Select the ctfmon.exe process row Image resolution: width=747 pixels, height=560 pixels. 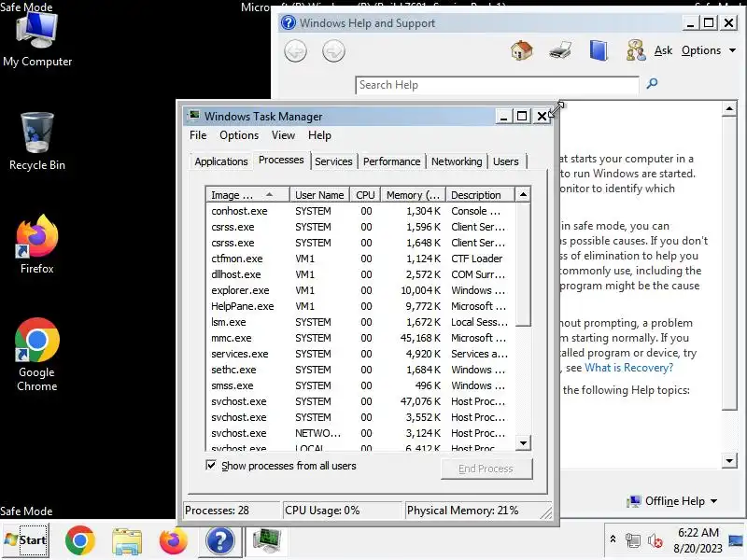[360, 259]
